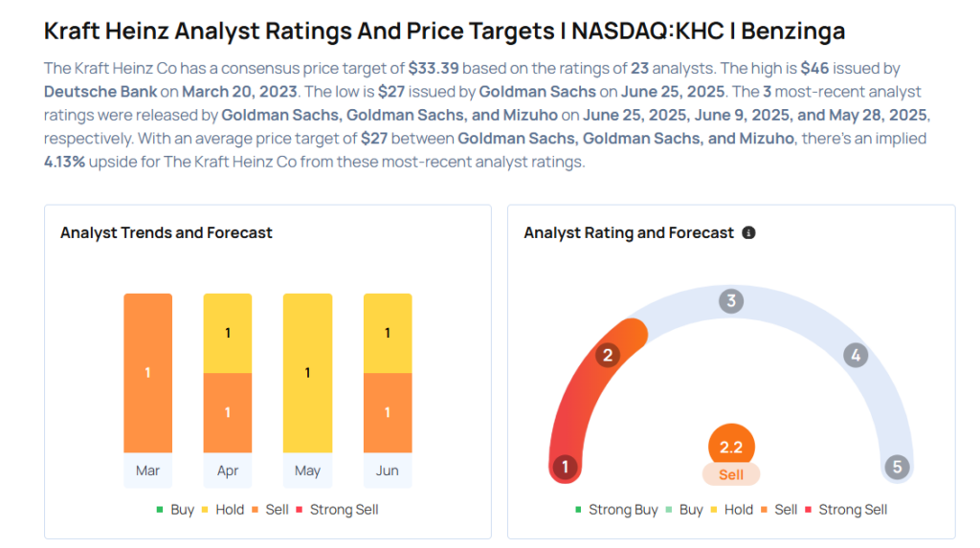Toggle Buy legend in Trends chart

[x=176, y=510]
